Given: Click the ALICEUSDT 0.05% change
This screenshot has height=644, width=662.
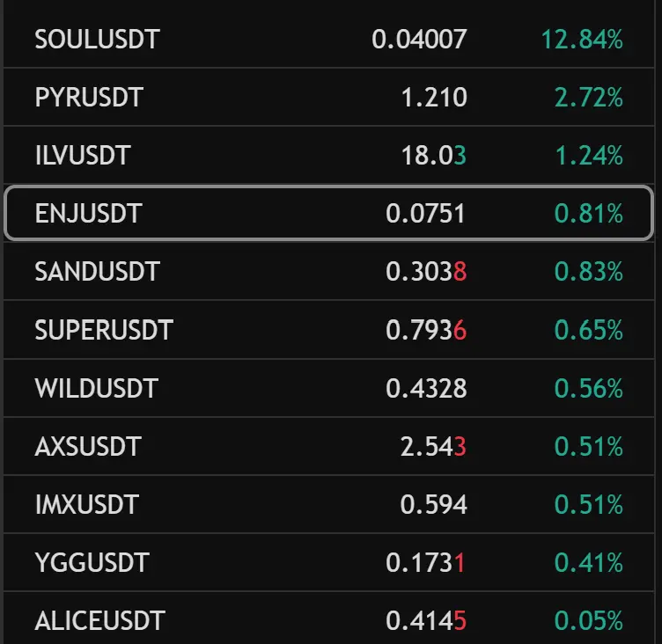Looking at the screenshot, I should (589, 621).
